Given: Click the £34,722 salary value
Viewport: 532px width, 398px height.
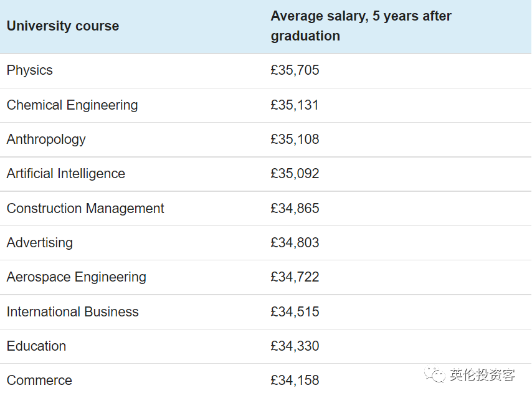Looking at the screenshot, I should [295, 277].
